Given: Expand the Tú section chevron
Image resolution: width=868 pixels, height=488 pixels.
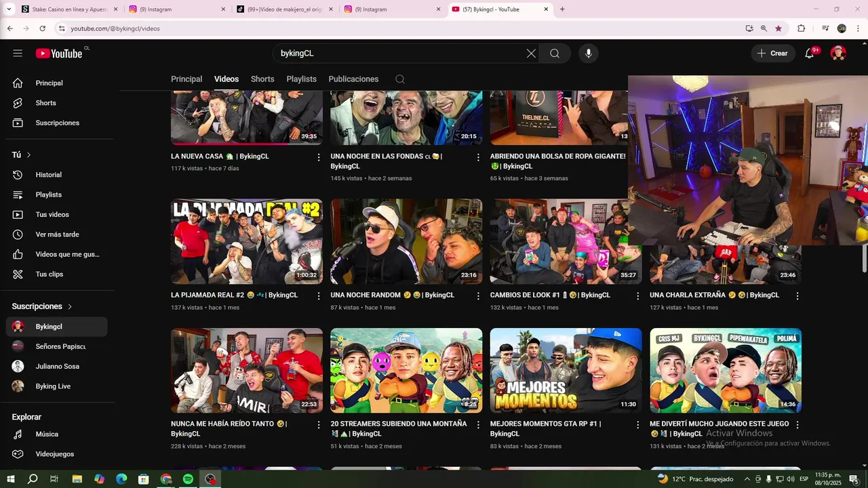Looking at the screenshot, I should 28,155.
